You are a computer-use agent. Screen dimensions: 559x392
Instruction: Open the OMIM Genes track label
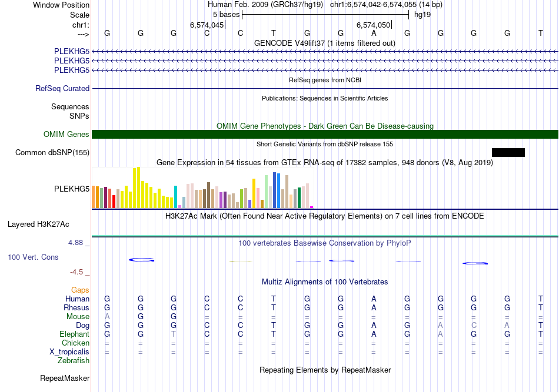[66, 134]
